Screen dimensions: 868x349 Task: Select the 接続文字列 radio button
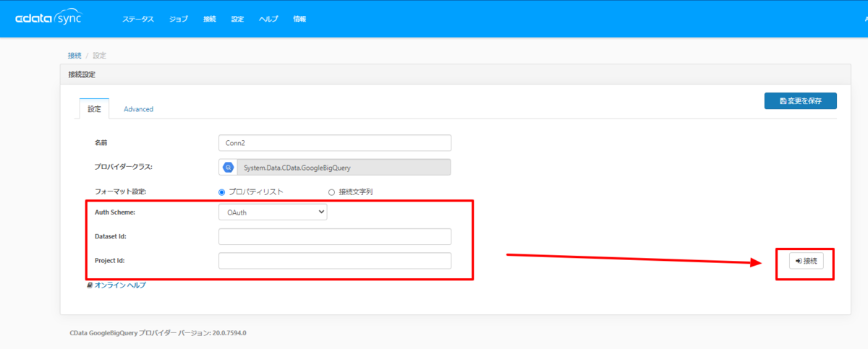(x=331, y=192)
